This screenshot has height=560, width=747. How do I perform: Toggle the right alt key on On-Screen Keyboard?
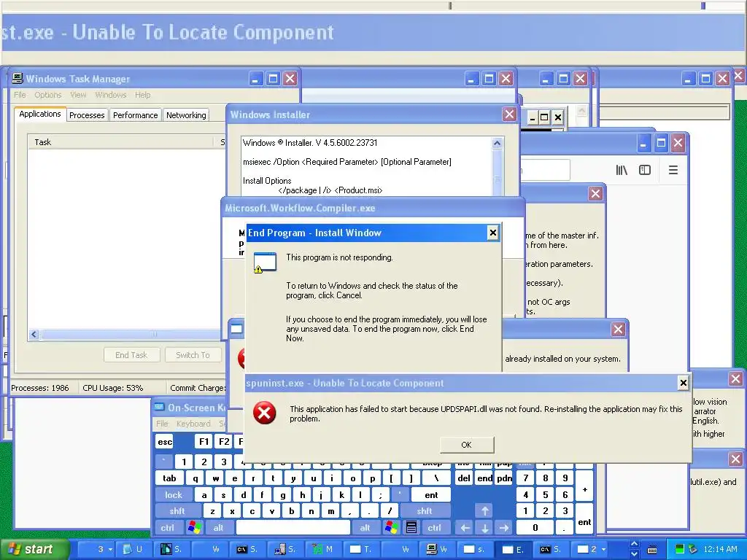pos(365,528)
